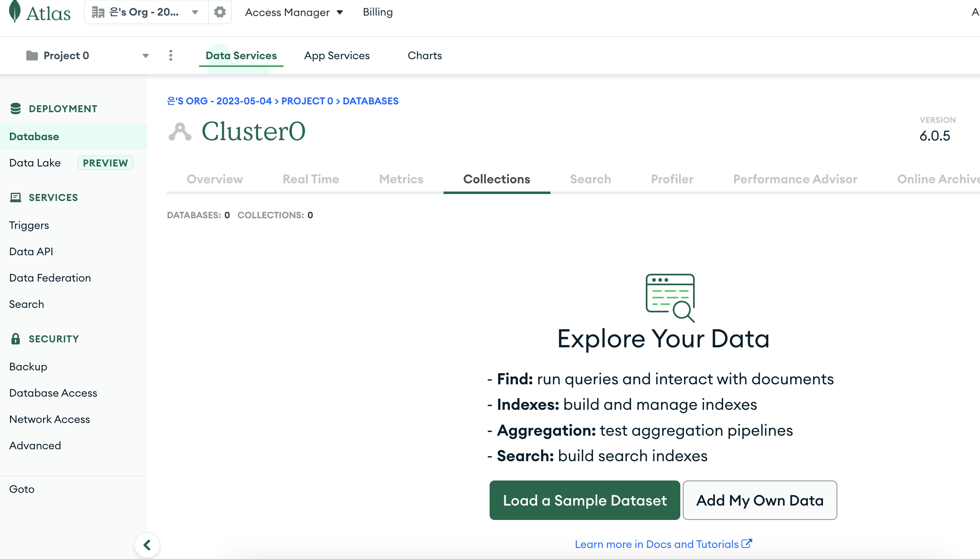
Task: Click the version number 6.0.5
Action: (935, 136)
